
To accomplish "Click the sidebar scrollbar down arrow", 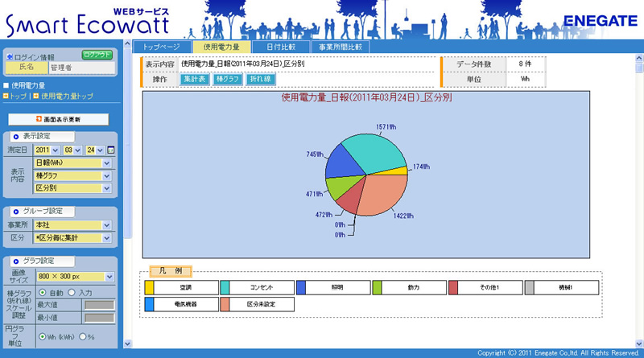I will [127, 344].
